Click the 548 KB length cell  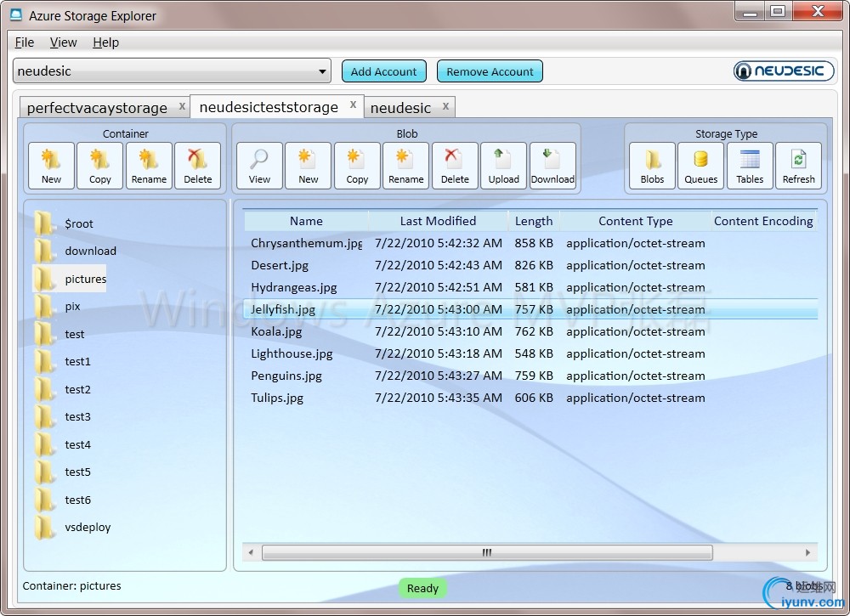click(x=534, y=353)
